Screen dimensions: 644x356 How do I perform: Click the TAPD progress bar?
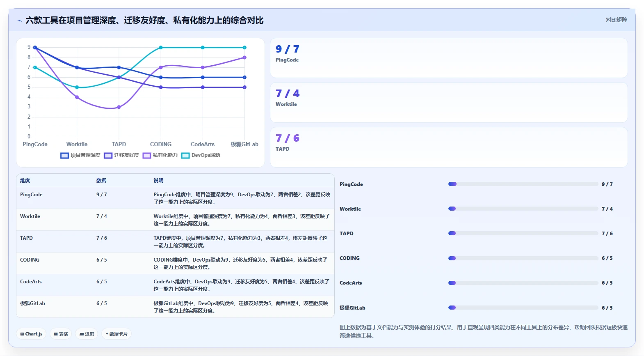point(523,233)
